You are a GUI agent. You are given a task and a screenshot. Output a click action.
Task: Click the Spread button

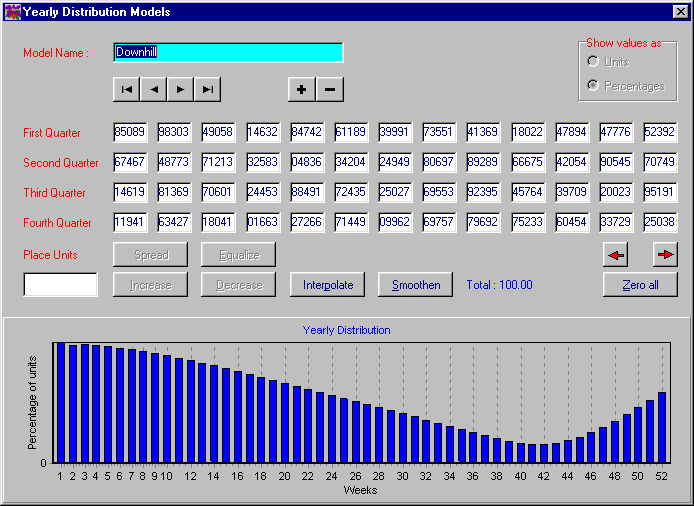tap(150, 255)
